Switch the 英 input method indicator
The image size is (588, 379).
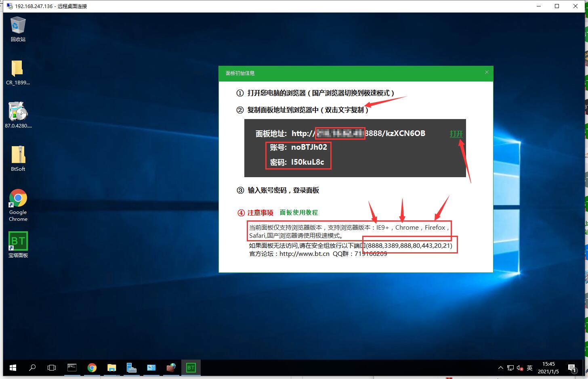coord(530,368)
